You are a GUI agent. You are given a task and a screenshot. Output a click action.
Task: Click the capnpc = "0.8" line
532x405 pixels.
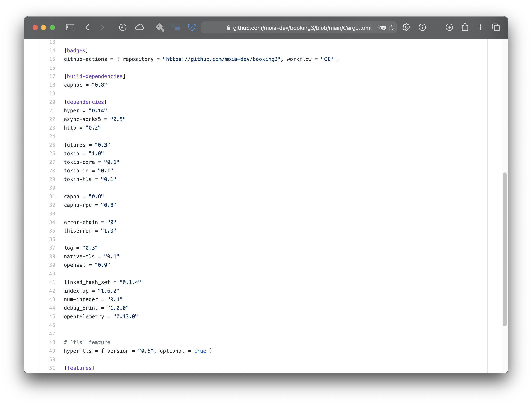[85, 85]
